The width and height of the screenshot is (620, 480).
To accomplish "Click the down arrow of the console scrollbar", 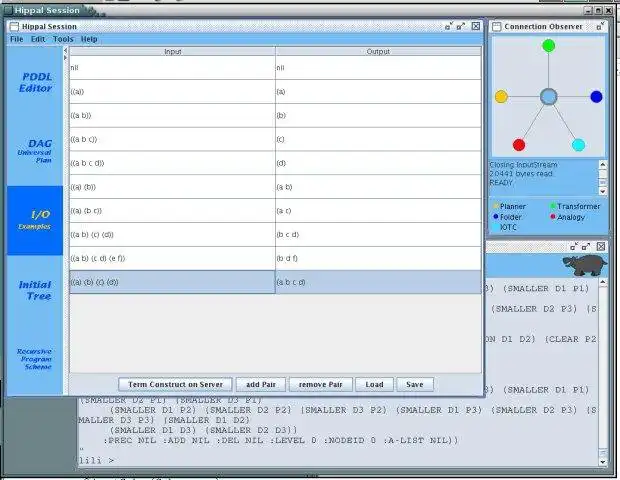I will (x=603, y=462).
